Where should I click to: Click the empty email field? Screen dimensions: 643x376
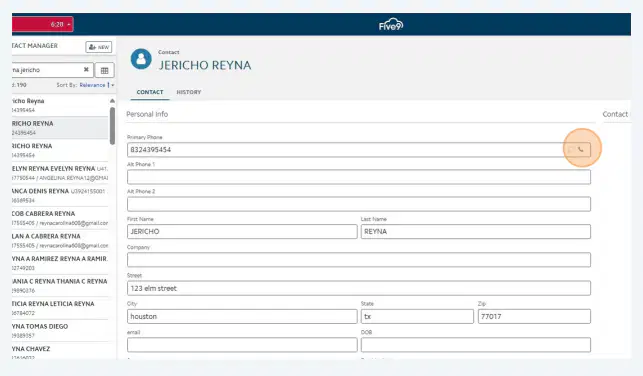click(242, 345)
